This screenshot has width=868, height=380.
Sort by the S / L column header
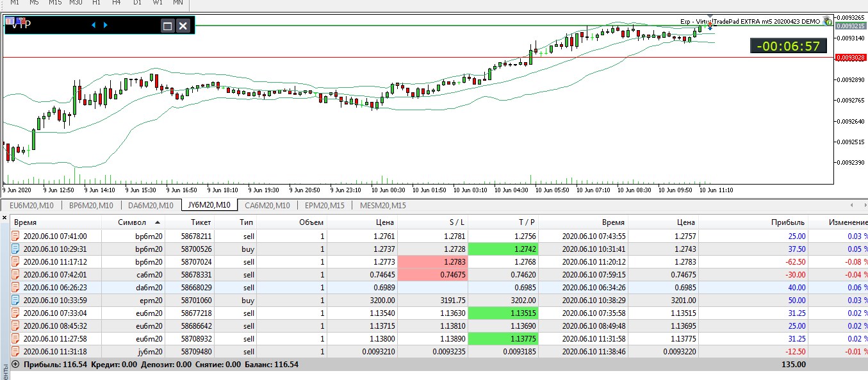click(x=432, y=222)
